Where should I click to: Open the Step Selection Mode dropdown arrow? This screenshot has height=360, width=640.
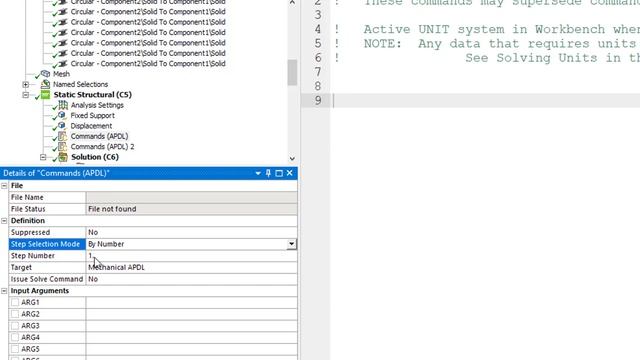pos(291,244)
